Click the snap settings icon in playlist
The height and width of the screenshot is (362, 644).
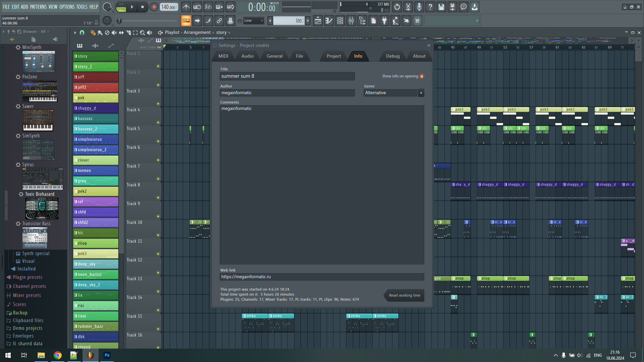[82, 32]
